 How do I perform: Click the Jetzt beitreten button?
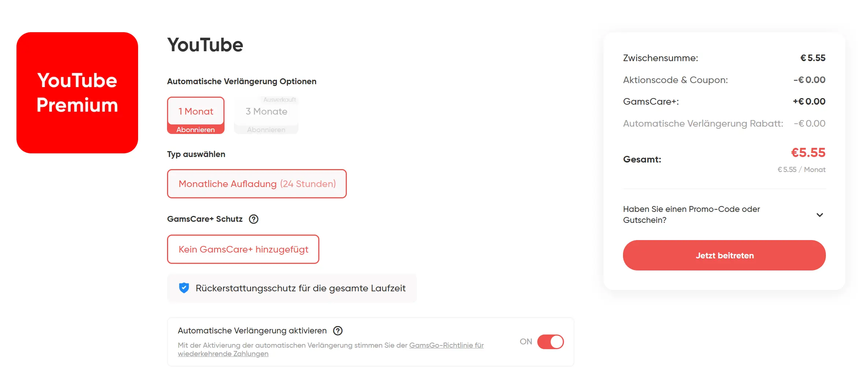[724, 255]
